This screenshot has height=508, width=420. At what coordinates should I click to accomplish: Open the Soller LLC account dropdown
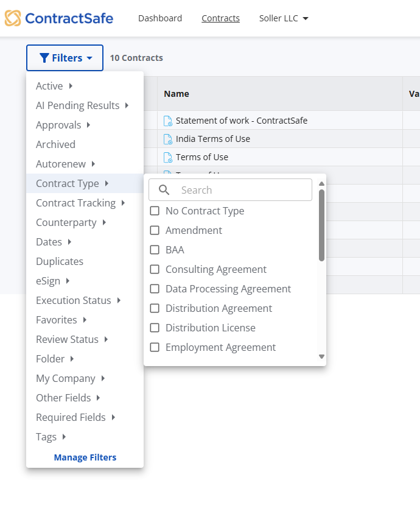pos(284,18)
